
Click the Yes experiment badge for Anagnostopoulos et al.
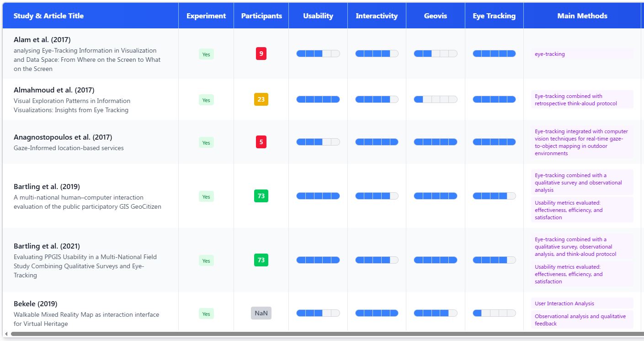[x=206, y=142]
